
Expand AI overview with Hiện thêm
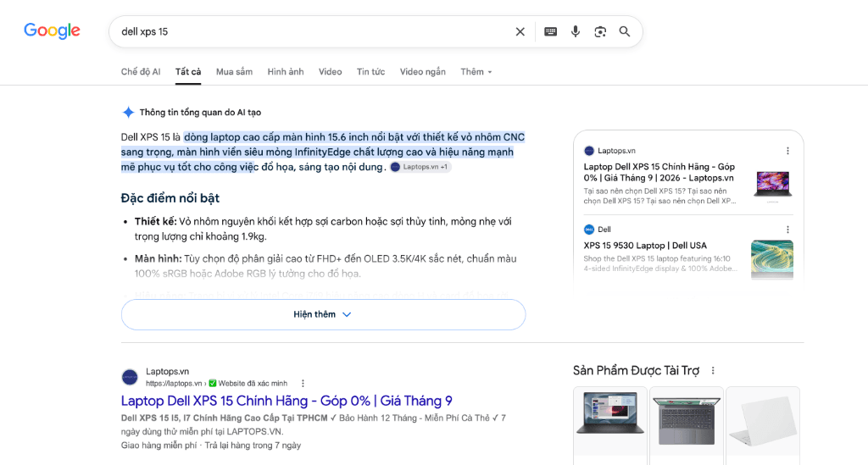pyautogui.click(x=323, y=314)
